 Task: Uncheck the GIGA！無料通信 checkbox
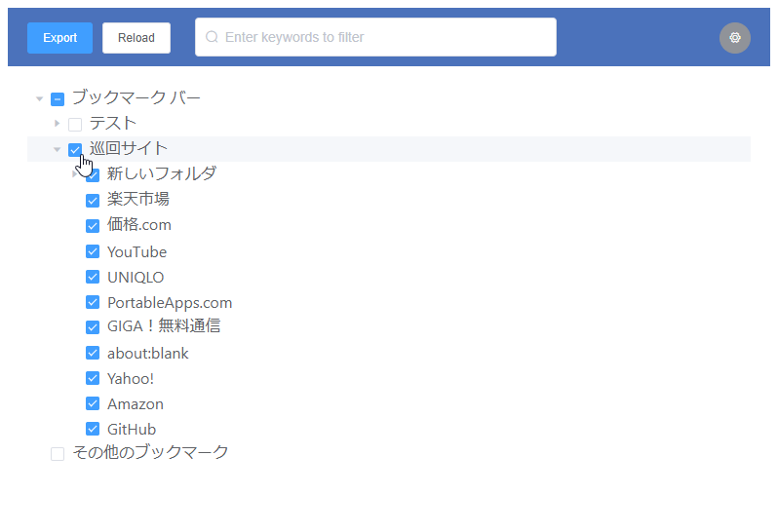click(x=93, y=327)
